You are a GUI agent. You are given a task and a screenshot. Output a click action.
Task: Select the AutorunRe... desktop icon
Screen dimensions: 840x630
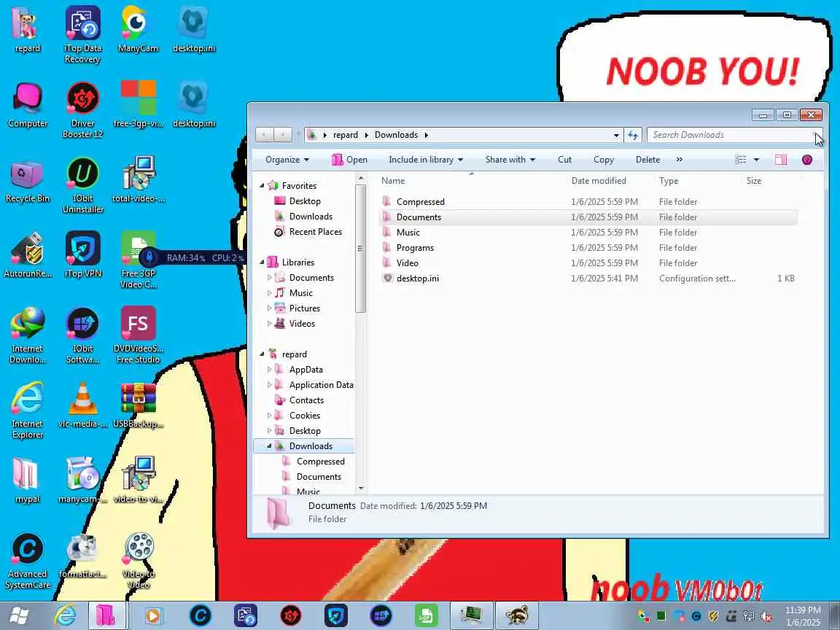[27, 254]
